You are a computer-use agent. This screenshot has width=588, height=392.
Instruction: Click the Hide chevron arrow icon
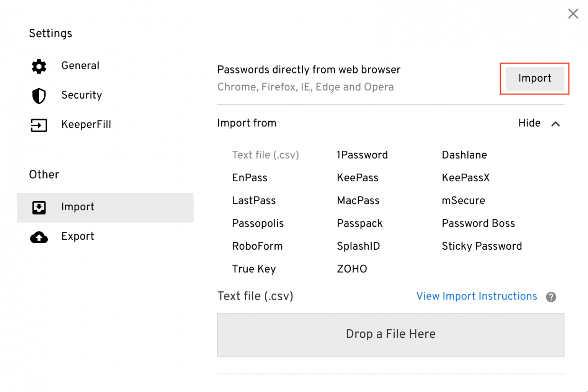point(556,124)
